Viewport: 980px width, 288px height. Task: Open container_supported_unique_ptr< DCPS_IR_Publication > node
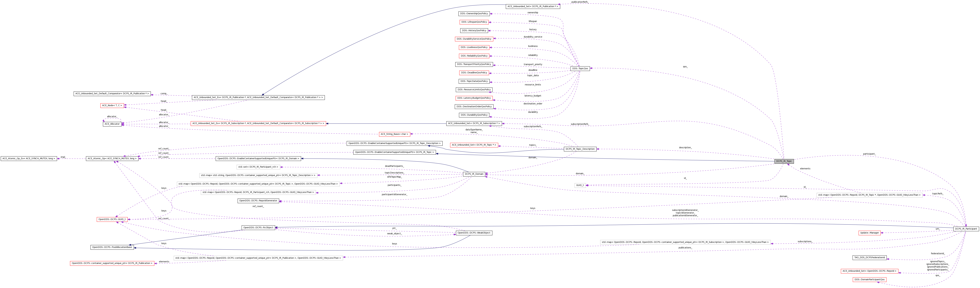click(112, 263)
